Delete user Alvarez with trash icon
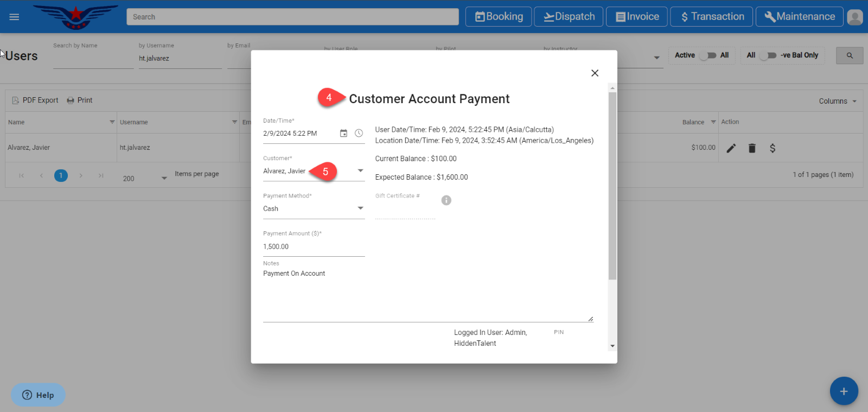Screen dimensions: 868x412 coord(752,148)
